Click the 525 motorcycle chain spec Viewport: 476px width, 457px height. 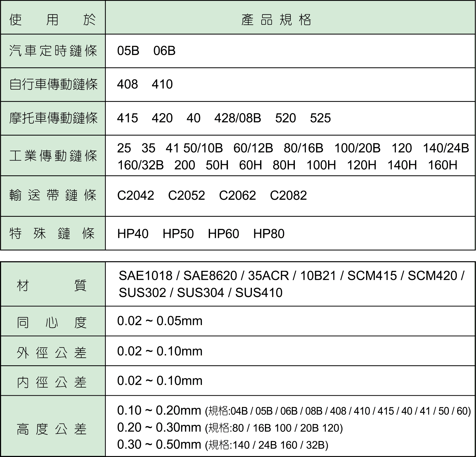[320, 118]
